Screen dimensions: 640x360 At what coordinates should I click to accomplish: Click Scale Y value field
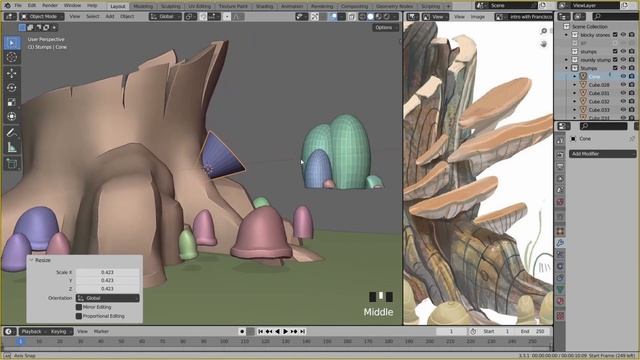point(107,280)
